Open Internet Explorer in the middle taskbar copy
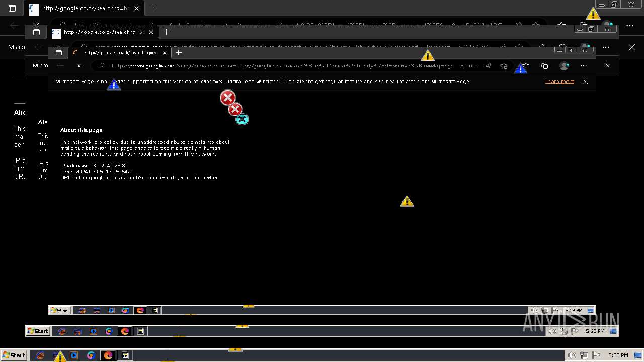 point(62,331)
